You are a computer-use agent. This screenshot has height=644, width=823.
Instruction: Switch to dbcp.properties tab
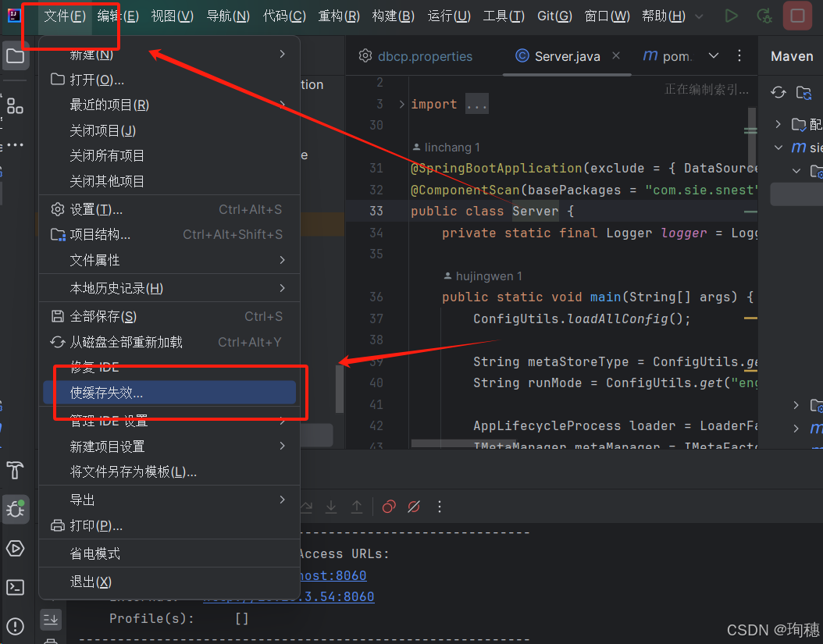click(415, 56)
